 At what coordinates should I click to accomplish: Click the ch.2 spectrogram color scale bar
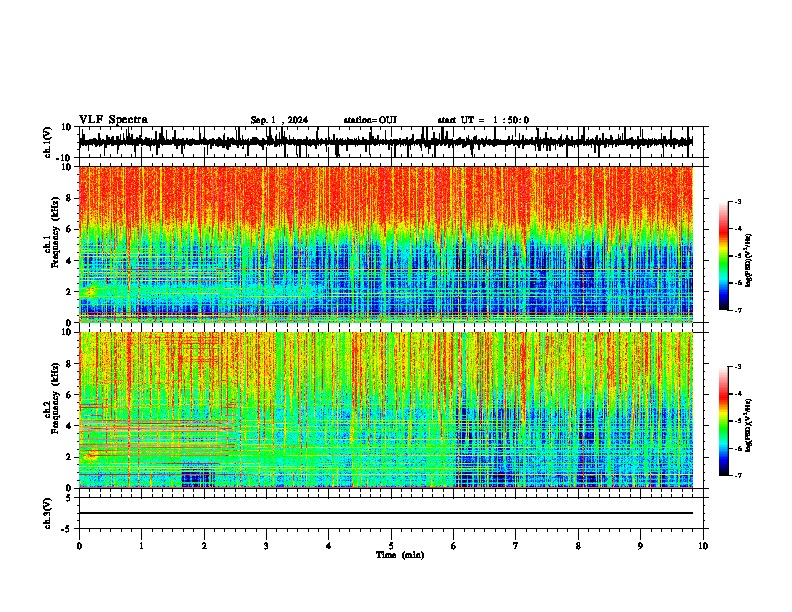point(724,421)
